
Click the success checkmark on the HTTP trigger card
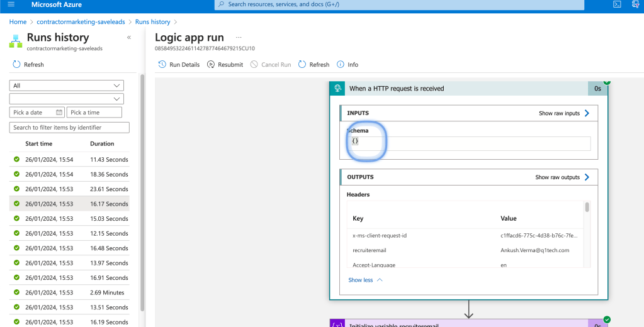click(x=607, y=82)
